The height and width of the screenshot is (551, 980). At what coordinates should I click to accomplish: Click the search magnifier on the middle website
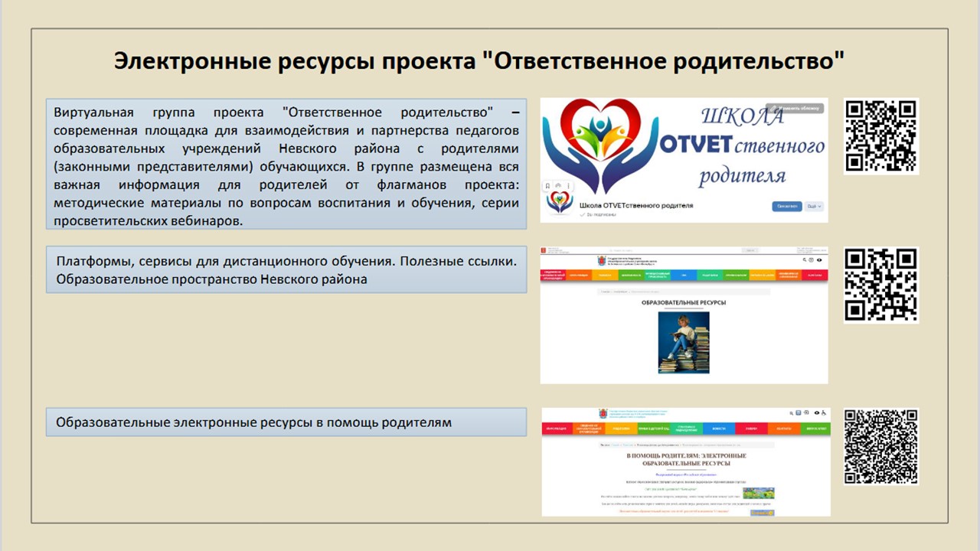pos(804,260)
